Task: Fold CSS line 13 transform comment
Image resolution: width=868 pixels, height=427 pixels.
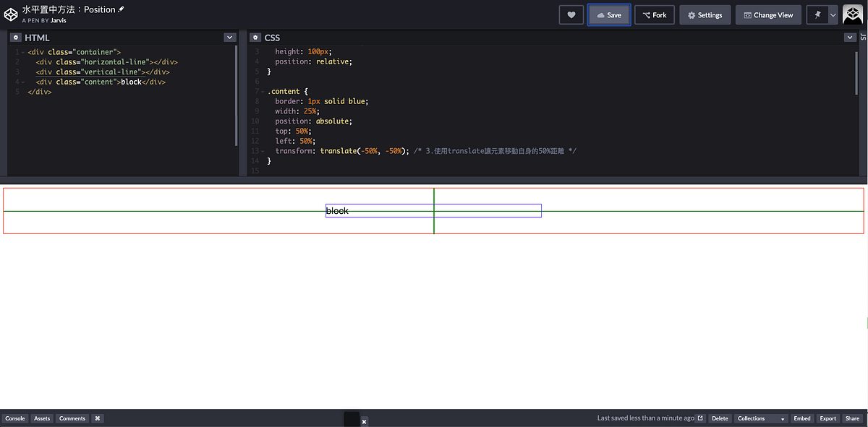Action: point(263,152)
